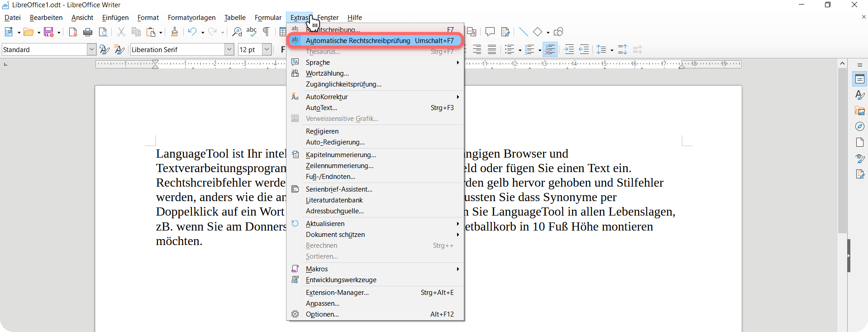Click the Open folder icon
This screenshot has width=868, height=332.
coord(29,32)
